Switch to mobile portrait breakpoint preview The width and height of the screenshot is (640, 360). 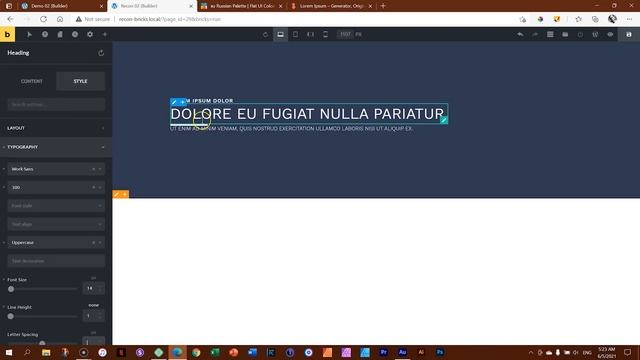click(x=325, y=35)
